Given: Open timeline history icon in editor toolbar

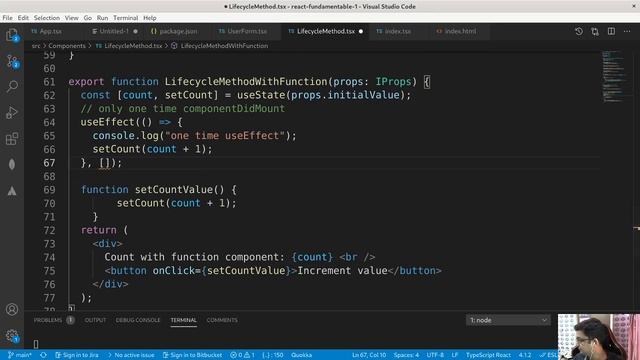Looking at the screenshot, I should [579, 31].
